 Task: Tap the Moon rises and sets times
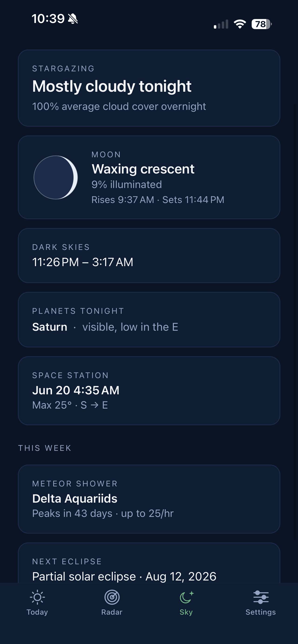[x=158, y=200]
